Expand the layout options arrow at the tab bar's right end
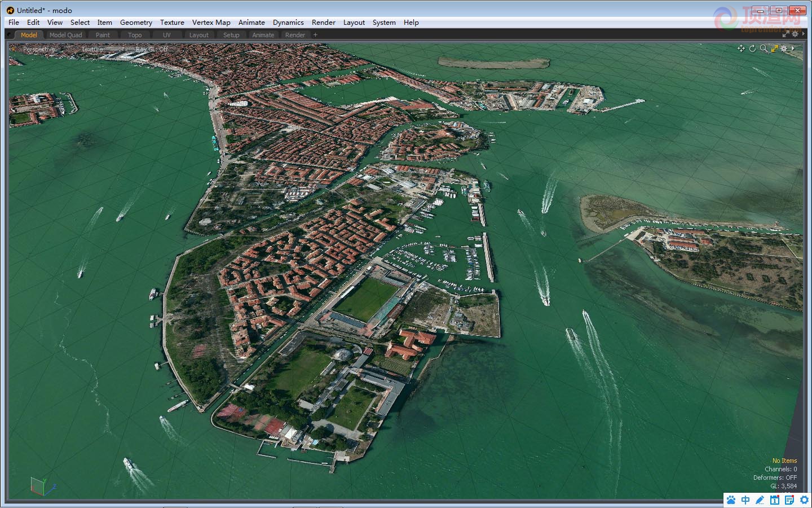Screen dimensions: 812x508 click(802, 34)
